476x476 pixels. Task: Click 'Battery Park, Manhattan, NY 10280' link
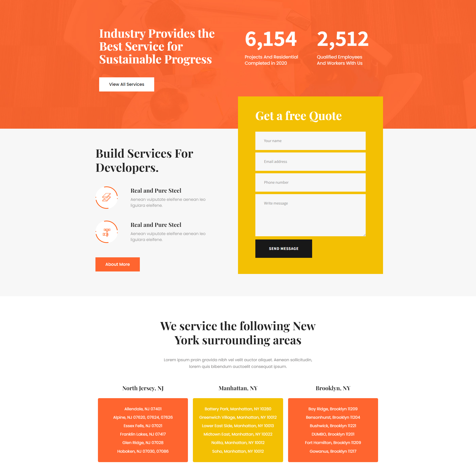tap(238, 409)
